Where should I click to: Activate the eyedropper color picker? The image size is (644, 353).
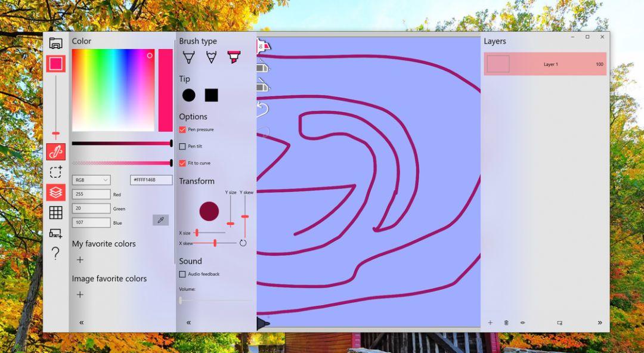[160, 220]
